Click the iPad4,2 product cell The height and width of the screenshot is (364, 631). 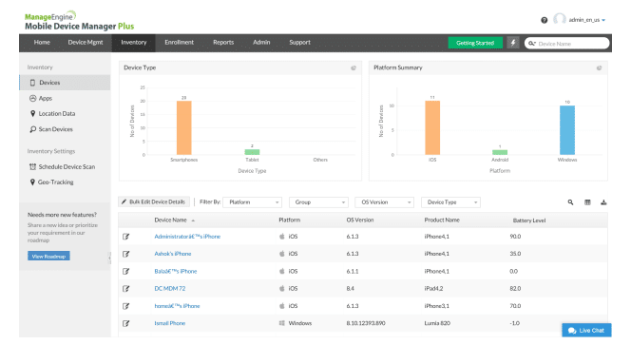pyautogui.click(x=433, y=288)
